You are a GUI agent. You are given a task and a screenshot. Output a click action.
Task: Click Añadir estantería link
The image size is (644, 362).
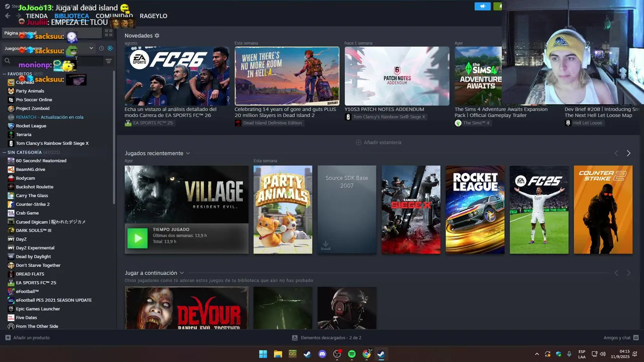coord(378,142)
